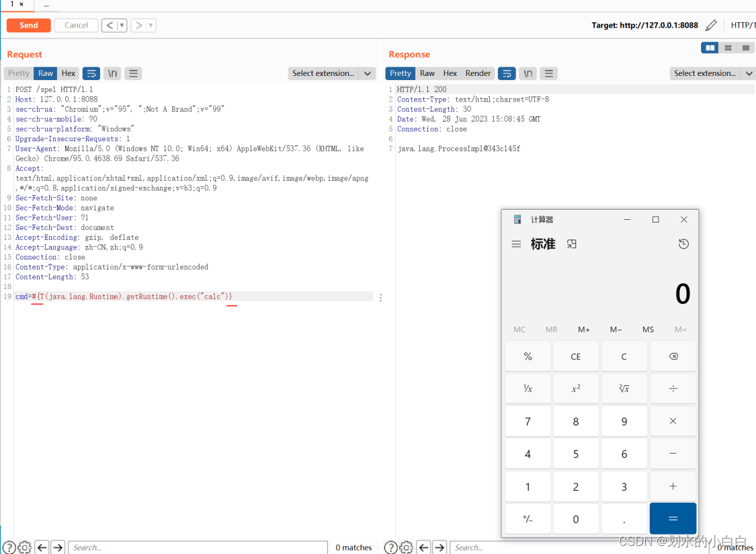This screenshot has height=554, width=756.
Task: Go to previous match in Request search
Action: [42, 547]
